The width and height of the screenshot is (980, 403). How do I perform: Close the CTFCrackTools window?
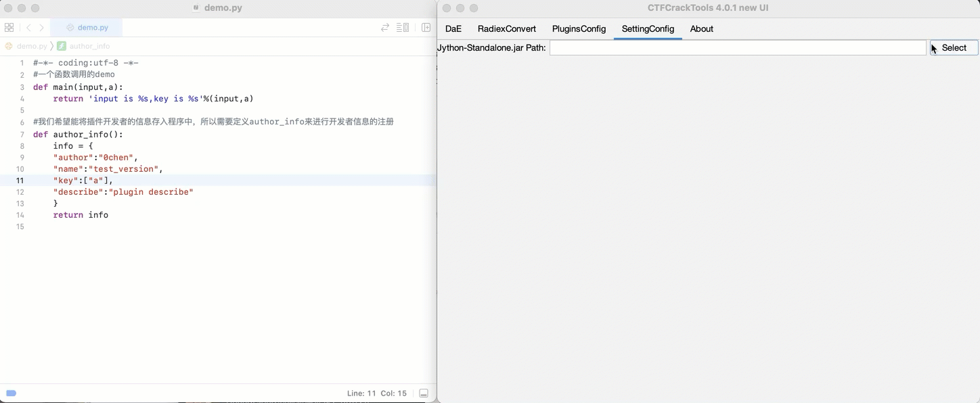pyautogui.click(x=447, y=8)
